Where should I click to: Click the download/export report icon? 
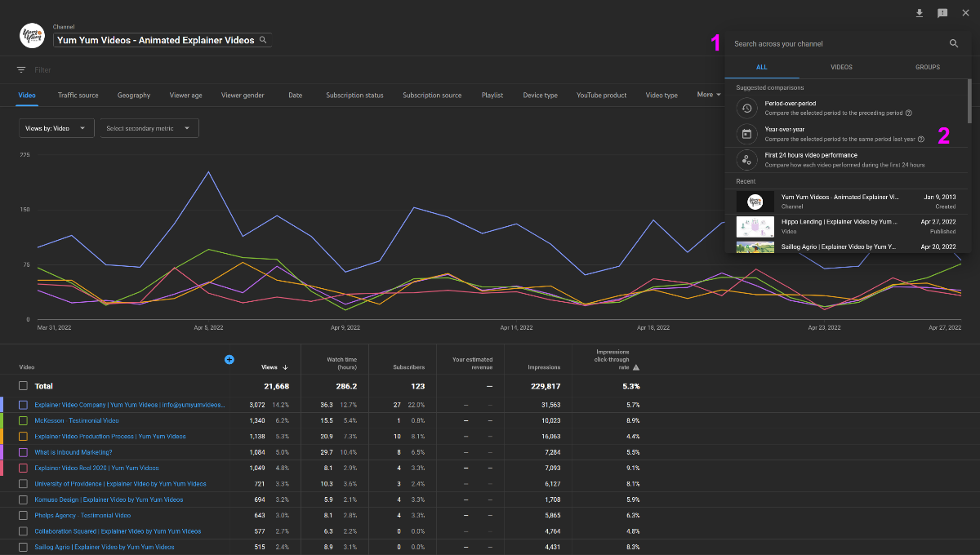[920, 13]
